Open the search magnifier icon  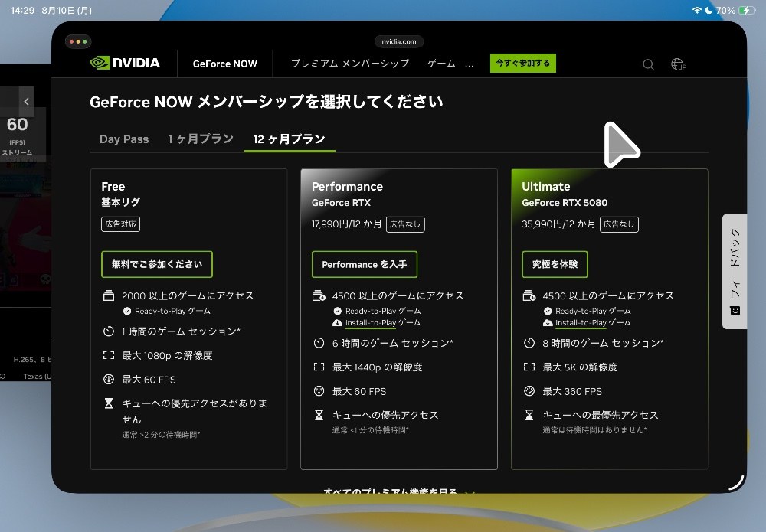pyautogui.click(x=648, y=64)
